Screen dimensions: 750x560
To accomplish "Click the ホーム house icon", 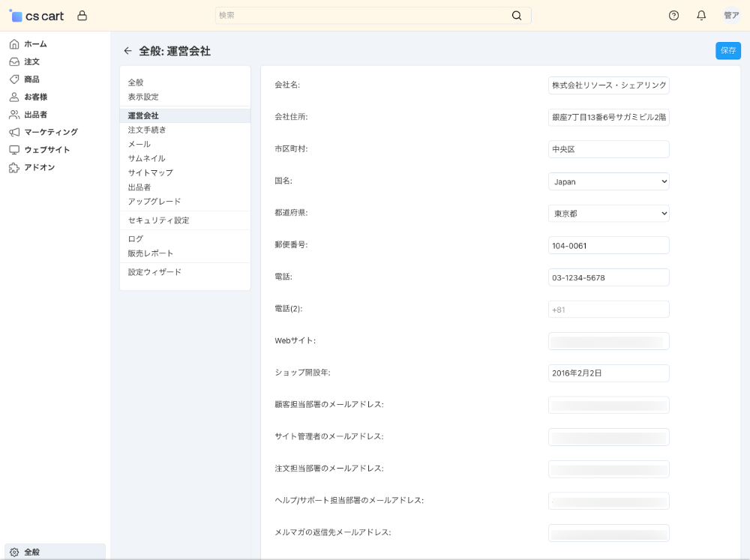I will tap(14, 44).
